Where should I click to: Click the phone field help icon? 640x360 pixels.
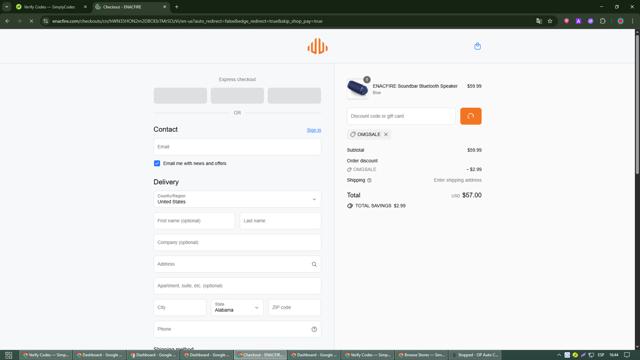314,329
